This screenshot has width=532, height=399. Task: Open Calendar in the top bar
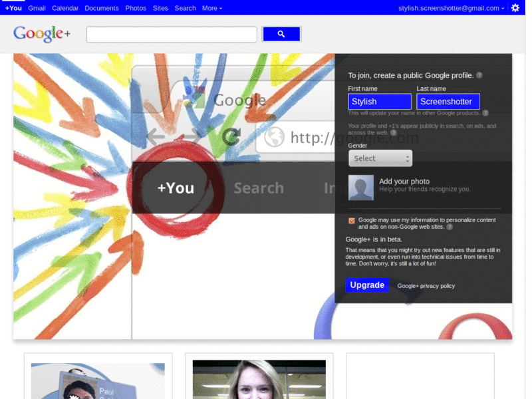click(x=65, y=8)
